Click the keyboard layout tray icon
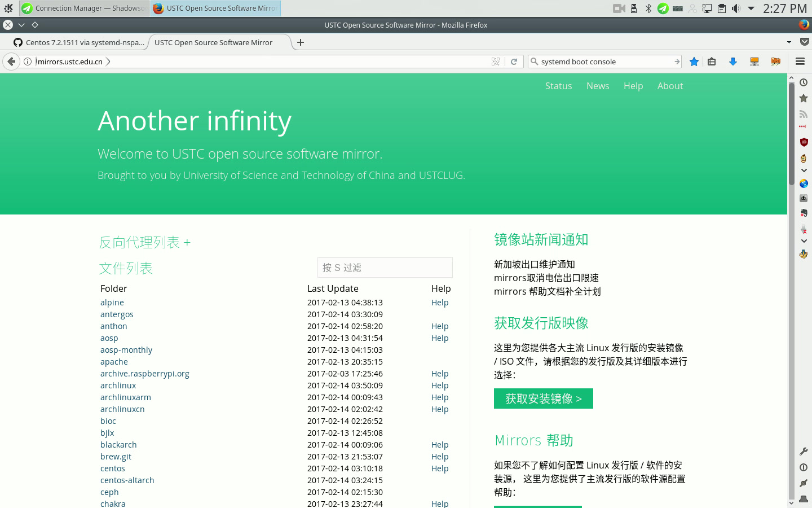This screenshot has height=508, width=812. coord(678,8)
